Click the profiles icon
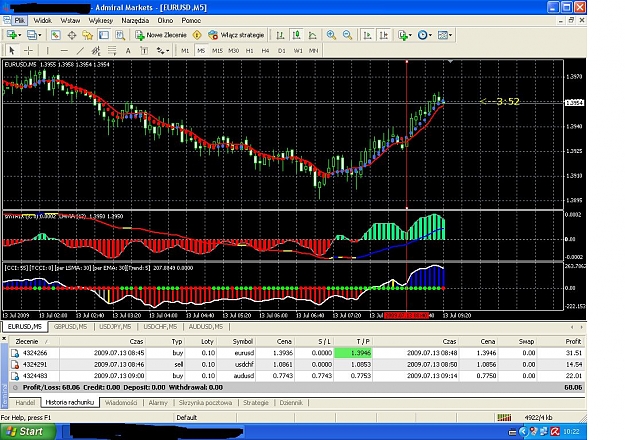This screenshot has width=625, height=440. point(31,35)
